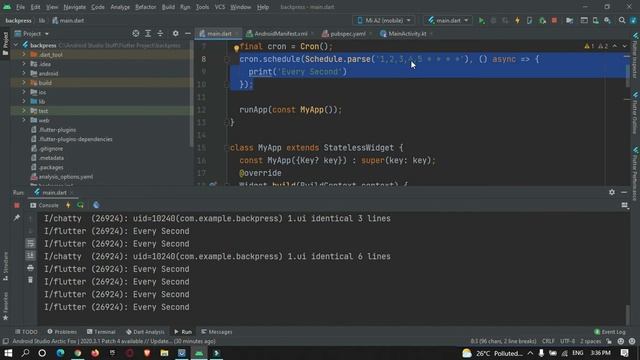
Task: Trigger Flutter Hot Reload lightning icon in toolbar
Action: [x=517, y=20]
